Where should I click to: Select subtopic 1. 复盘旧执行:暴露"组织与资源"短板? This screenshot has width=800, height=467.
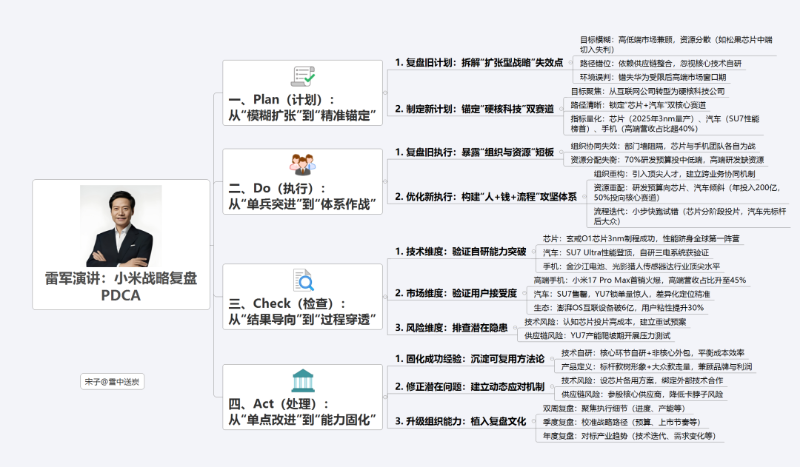(474, 152)
